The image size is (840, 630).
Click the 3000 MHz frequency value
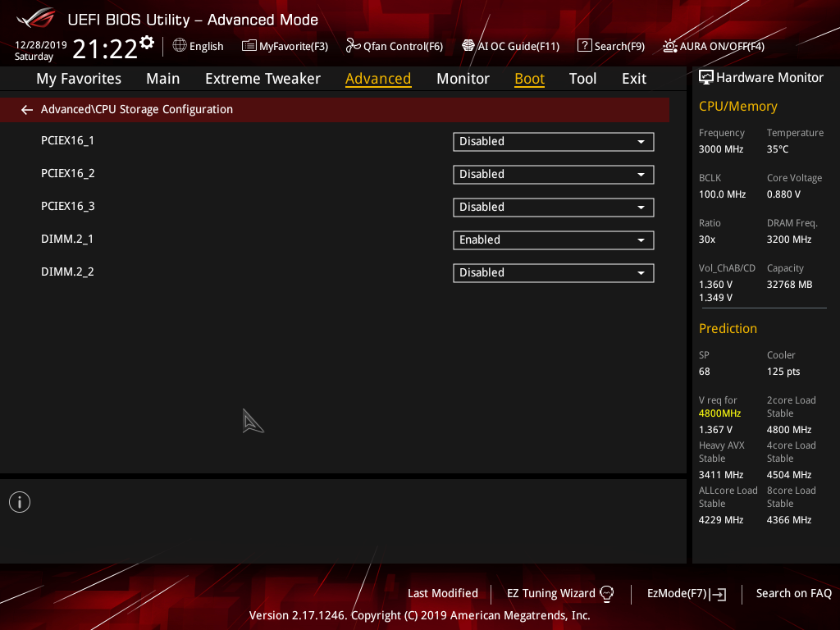[x=720, y=149]
